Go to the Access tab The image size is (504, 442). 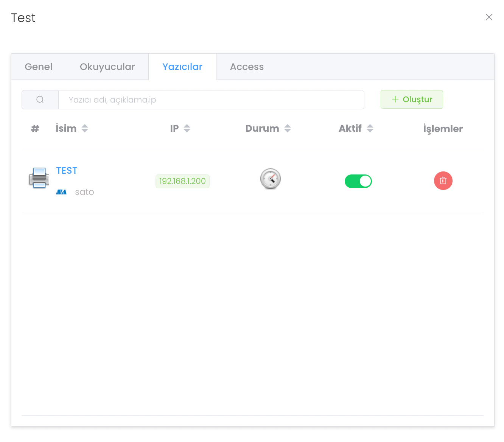pyautogui.click(x=247, y=67)
